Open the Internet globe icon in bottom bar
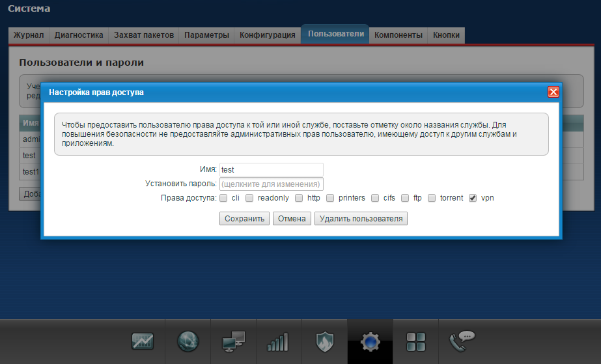This screenshot has height=364, width=601. coord(188,341)
